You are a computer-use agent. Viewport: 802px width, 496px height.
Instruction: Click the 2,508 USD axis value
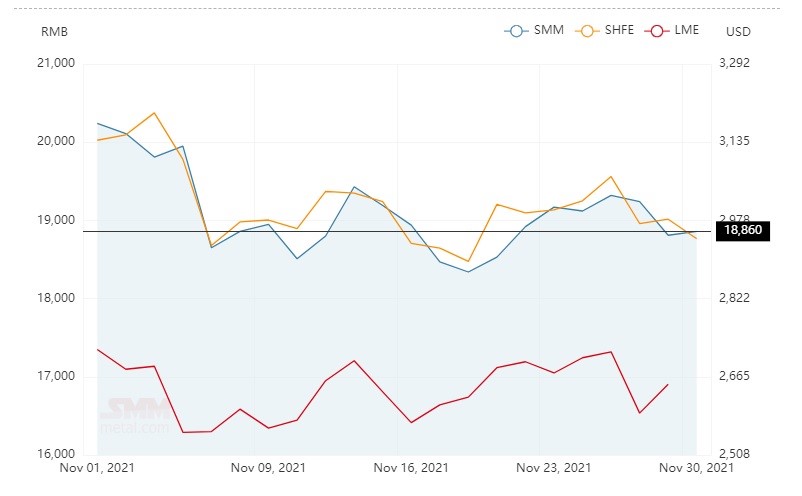click(735, 454)
